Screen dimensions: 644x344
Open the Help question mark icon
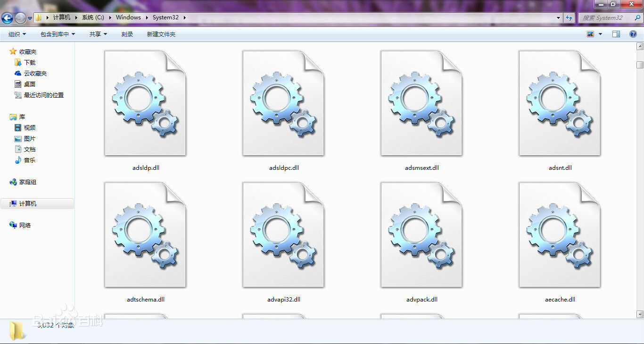[x=633, y=34]
